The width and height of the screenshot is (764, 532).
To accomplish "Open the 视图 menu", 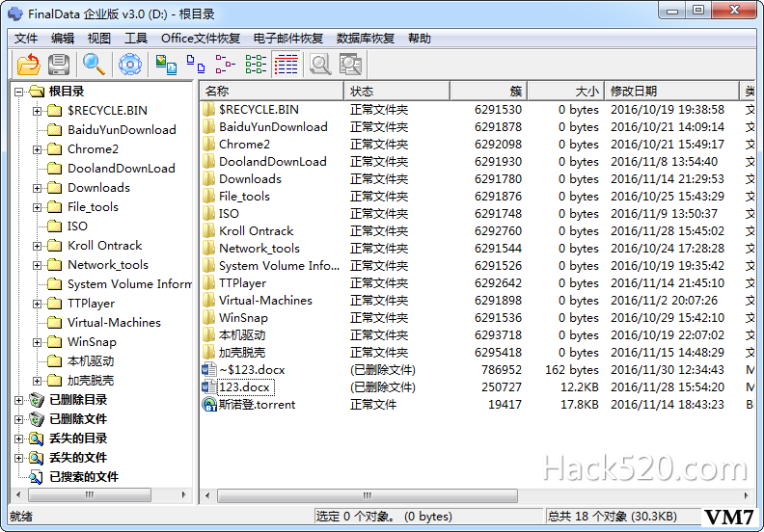I will point(99,38).
